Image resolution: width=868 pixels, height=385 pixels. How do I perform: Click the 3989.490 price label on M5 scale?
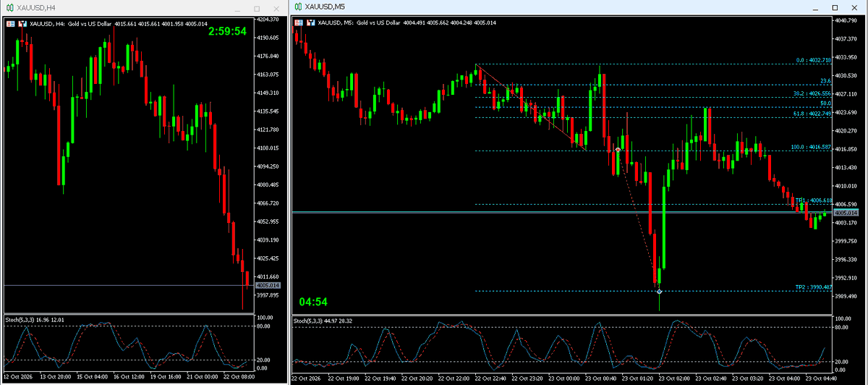click(x=846, y=296)
